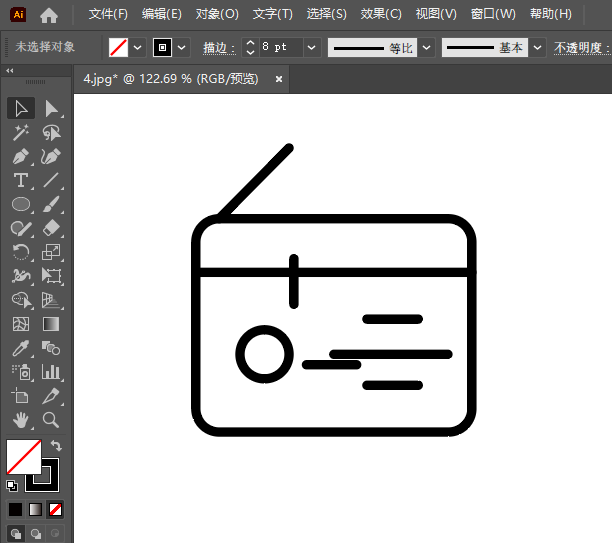Select the Magic Wand tool
612x543 pixels.
pyautogui.click(x=21, y=133)
